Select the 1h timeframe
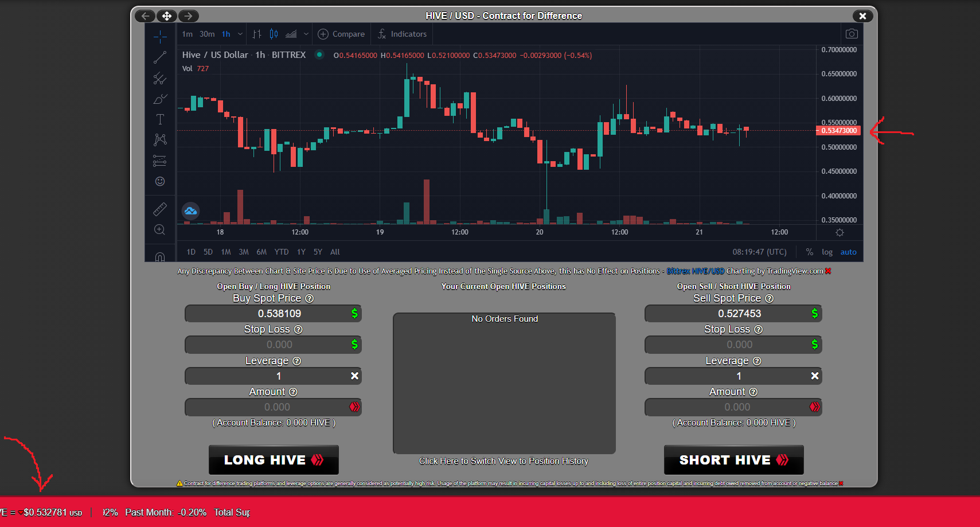Viewport: 980px width, 527px height. click(226, 34)
